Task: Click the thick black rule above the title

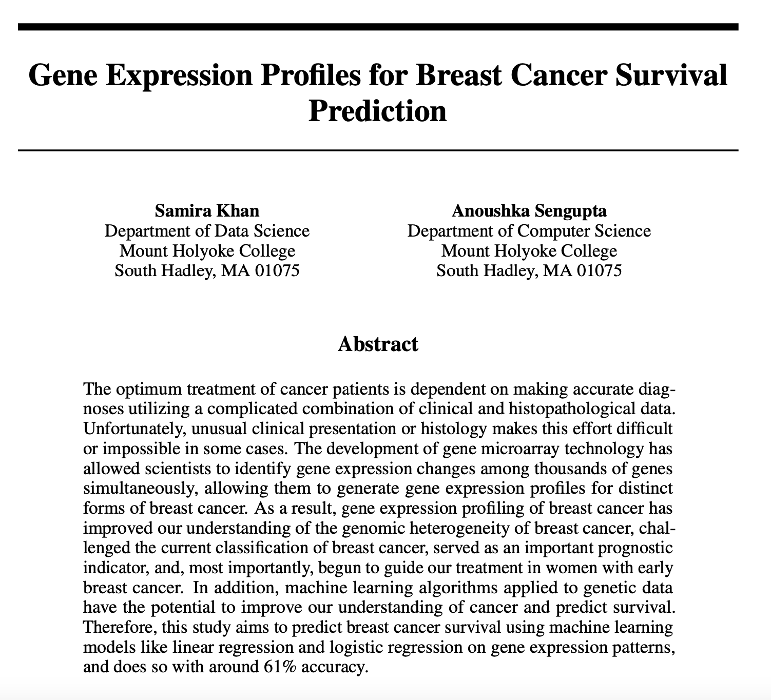Action: (x=378, y=27)
